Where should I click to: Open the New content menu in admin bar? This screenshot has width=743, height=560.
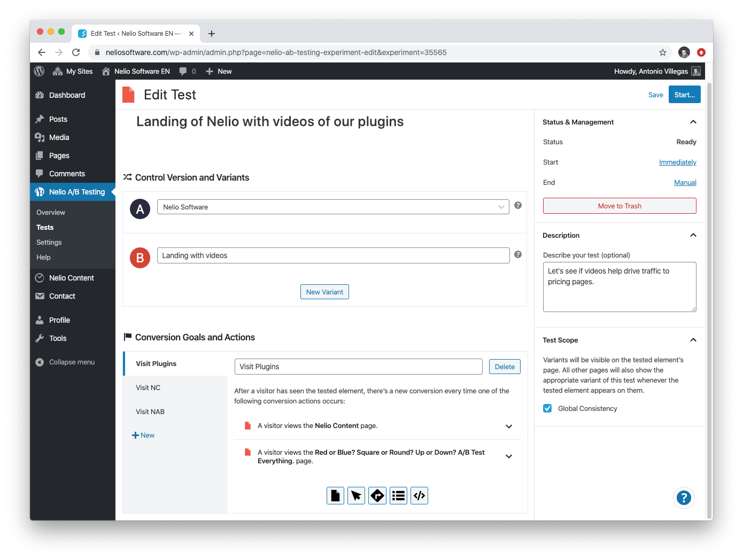point(219,71)
